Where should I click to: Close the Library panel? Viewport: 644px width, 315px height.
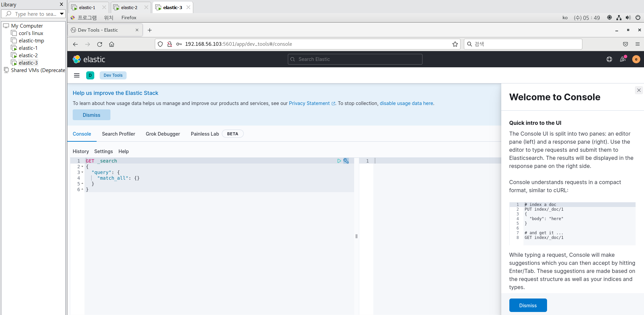pyautogui.click(x=61, y=4)
